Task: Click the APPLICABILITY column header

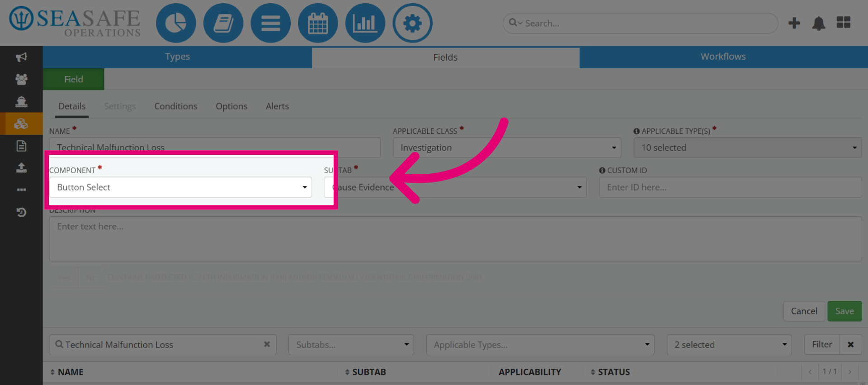Action: click(x=530, y=372)
